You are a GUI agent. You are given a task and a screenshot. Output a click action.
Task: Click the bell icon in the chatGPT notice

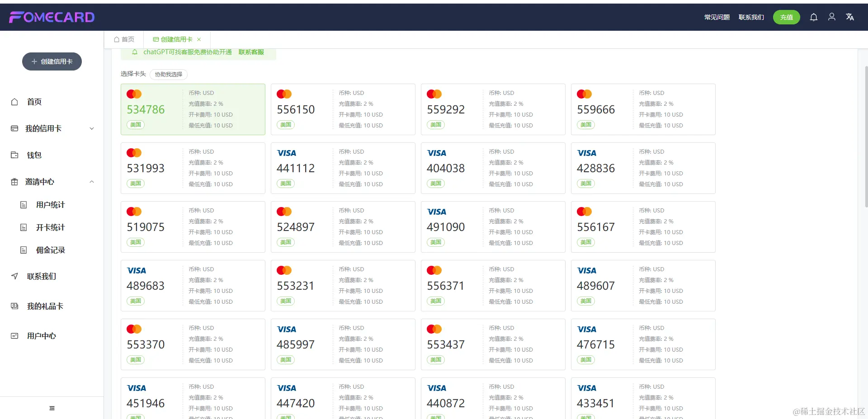point(134,52)
